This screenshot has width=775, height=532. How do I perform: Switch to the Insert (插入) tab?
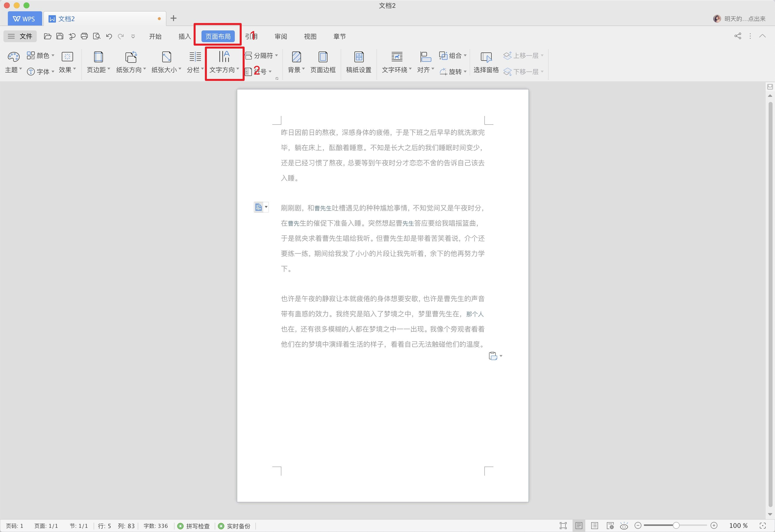pyautogui.click(x=184, y=36)
